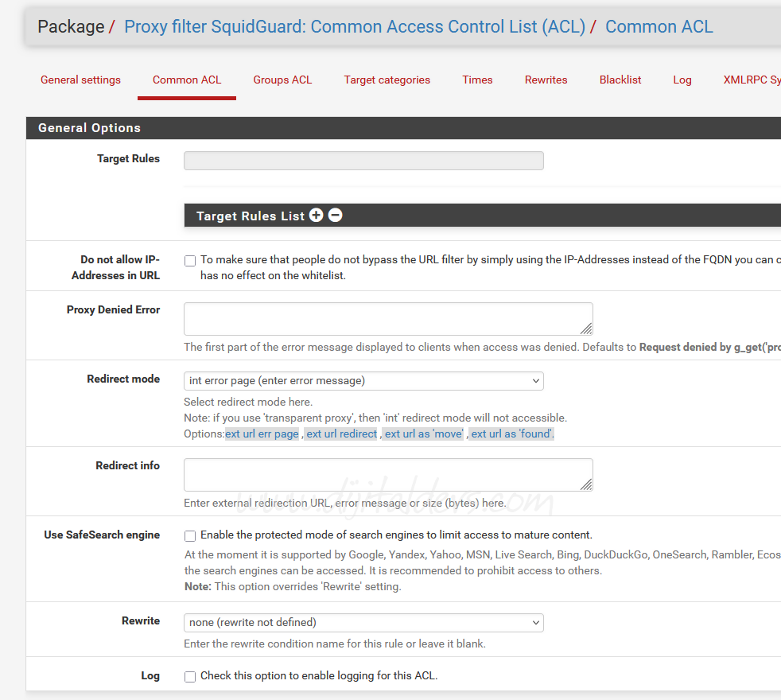Image resolution: width=781 pixels, height=700 pixels.
Task: Select the Times tab
Action: pos(477,80)
